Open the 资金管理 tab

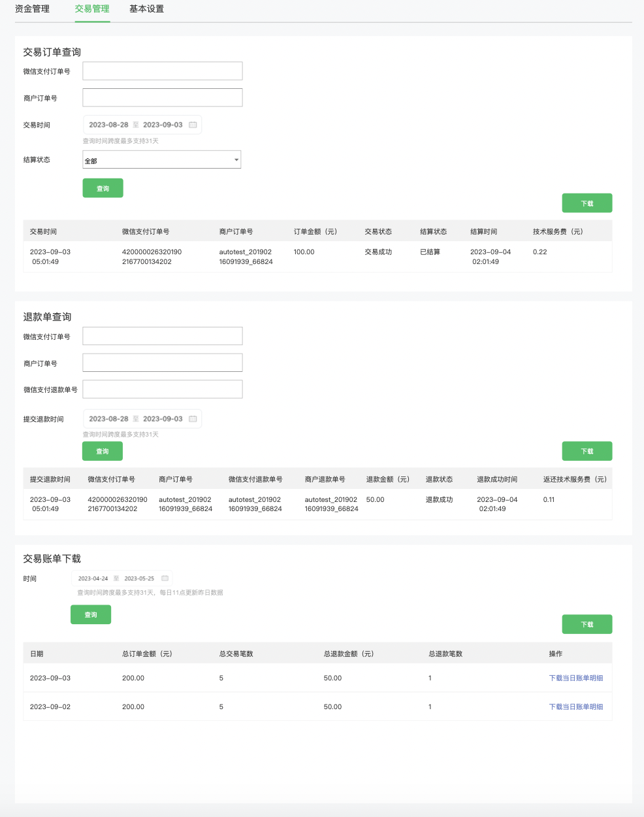(x=32, y=9)
